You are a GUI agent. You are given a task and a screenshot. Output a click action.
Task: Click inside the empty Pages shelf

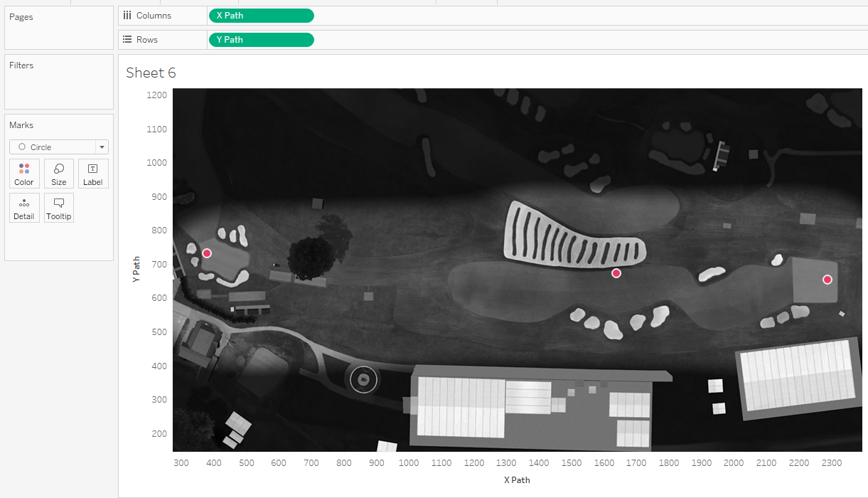[x=59, y=34]
